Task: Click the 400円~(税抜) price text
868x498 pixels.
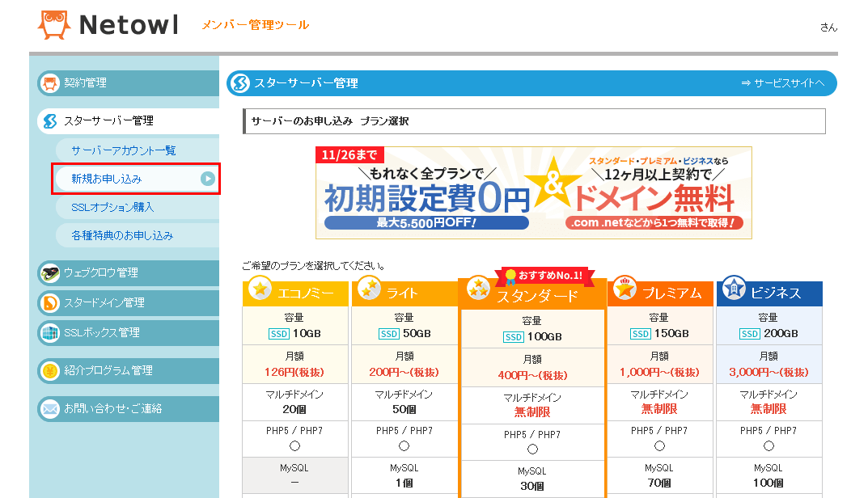Action: pyautogui.click(x=532, y=376)
